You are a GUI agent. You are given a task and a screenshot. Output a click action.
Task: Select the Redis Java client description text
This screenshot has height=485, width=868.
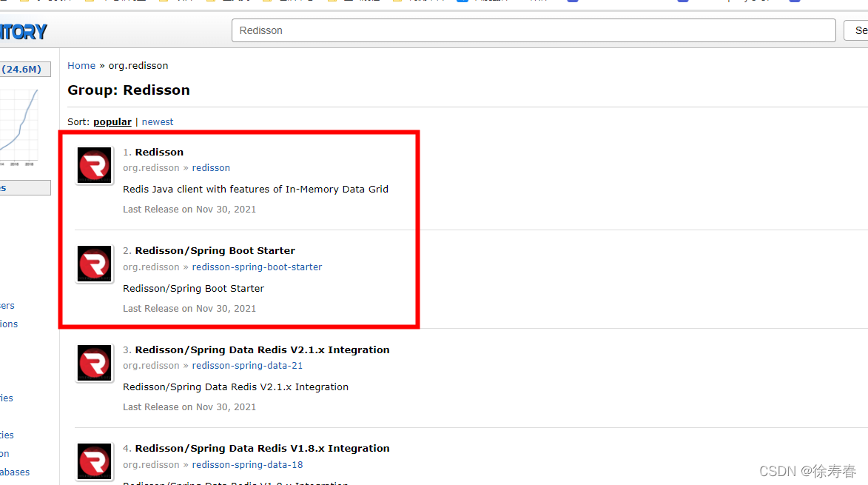coord(256,190)
